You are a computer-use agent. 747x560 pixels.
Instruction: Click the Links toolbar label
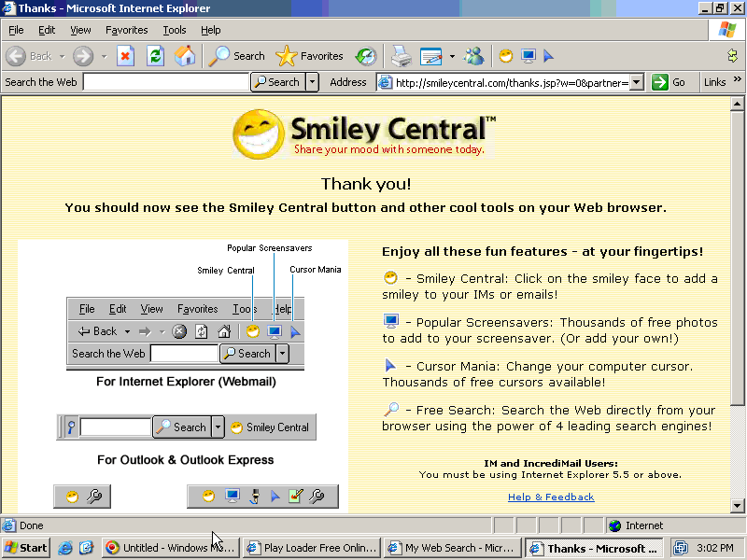pos(714,82)
